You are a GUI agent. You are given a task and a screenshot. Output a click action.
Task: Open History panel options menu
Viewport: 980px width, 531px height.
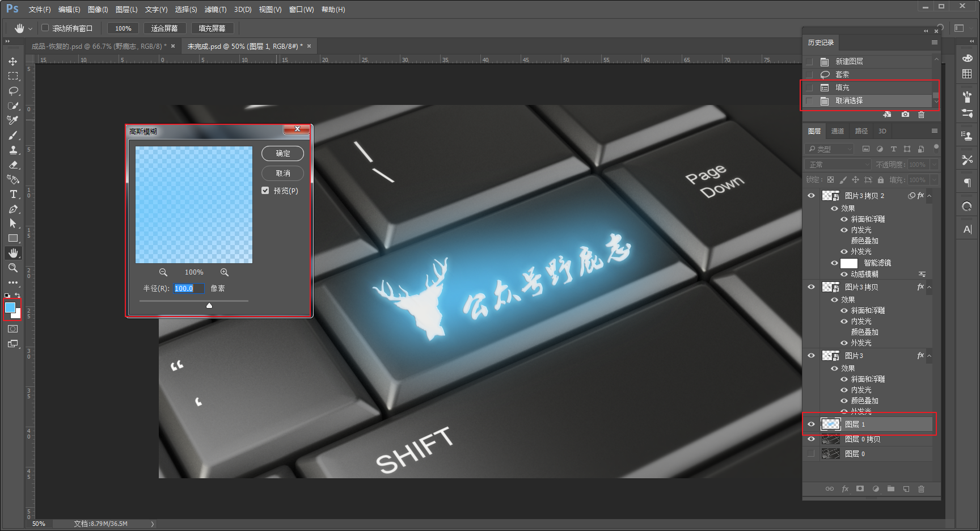click(934, 43)
